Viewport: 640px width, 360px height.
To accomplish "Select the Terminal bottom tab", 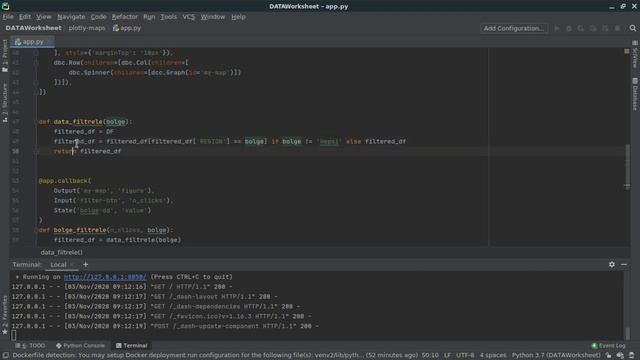I will [x=131, y=345].
